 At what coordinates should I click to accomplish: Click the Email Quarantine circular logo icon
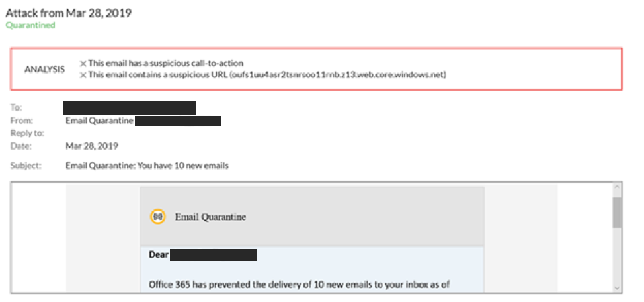[158, 216]
